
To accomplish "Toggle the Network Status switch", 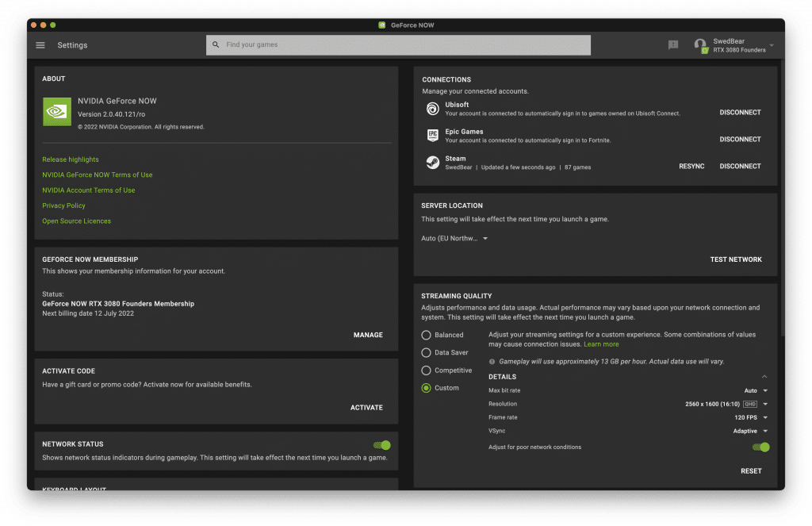I will pyautogui.click(x=382, y=445).
